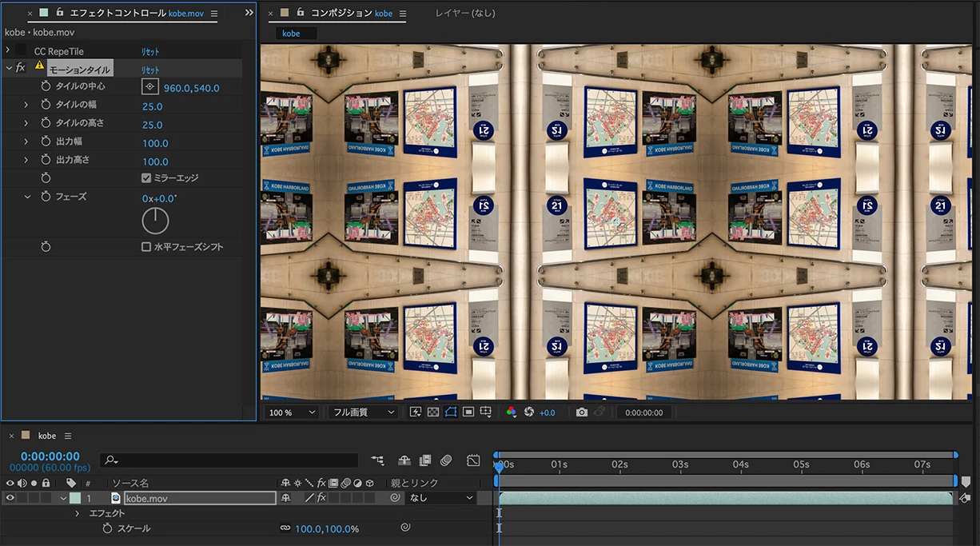Take snapshot with the camera icon
This screenshot has height=546, width=980.
[582, 412]
